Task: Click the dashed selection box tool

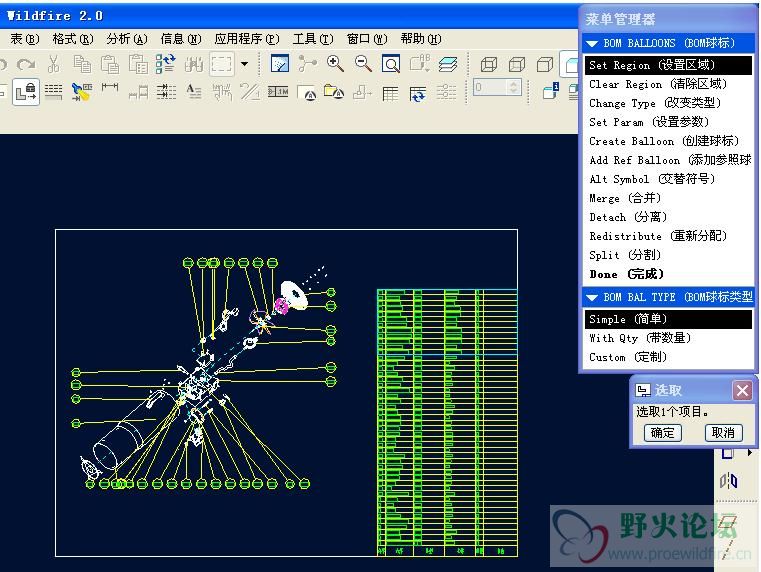Action: pos(222,64)
